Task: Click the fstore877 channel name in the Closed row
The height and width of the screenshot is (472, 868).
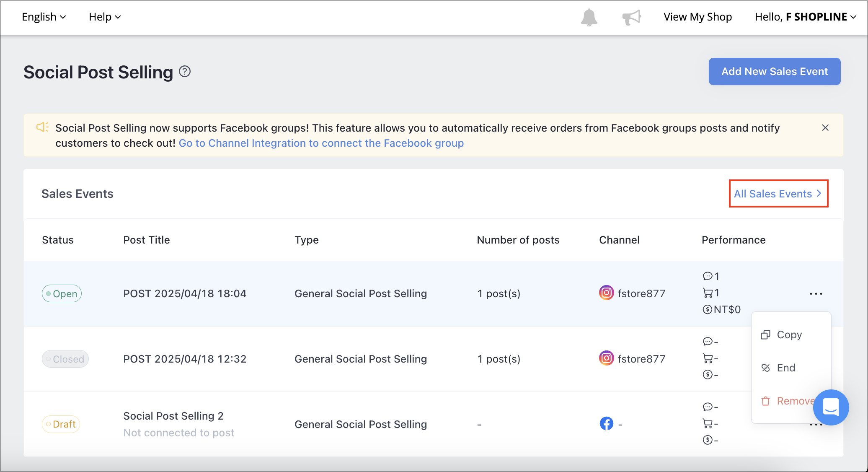Action: (641, 359)
